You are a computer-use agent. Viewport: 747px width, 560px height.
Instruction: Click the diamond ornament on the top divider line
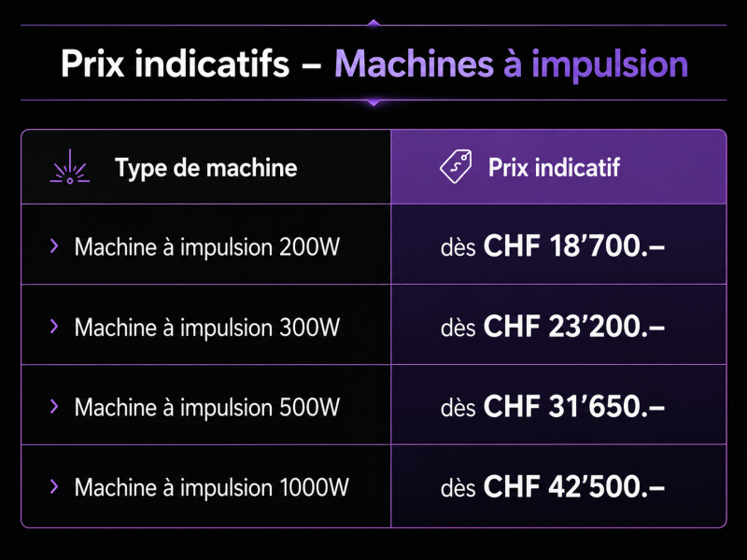pos(374,22)
